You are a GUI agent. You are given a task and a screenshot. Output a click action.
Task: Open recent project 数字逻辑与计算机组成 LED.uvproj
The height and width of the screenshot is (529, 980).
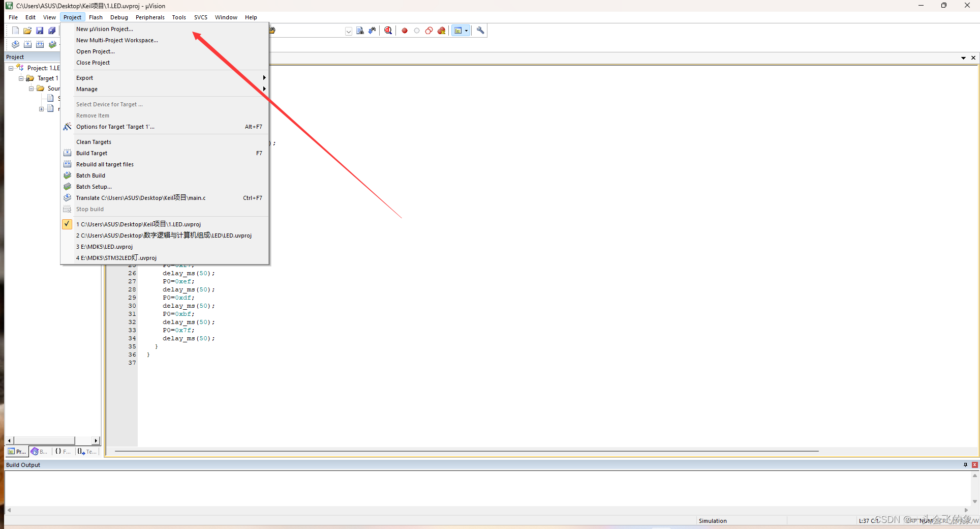pyautogui.click(x=165, y=236)
